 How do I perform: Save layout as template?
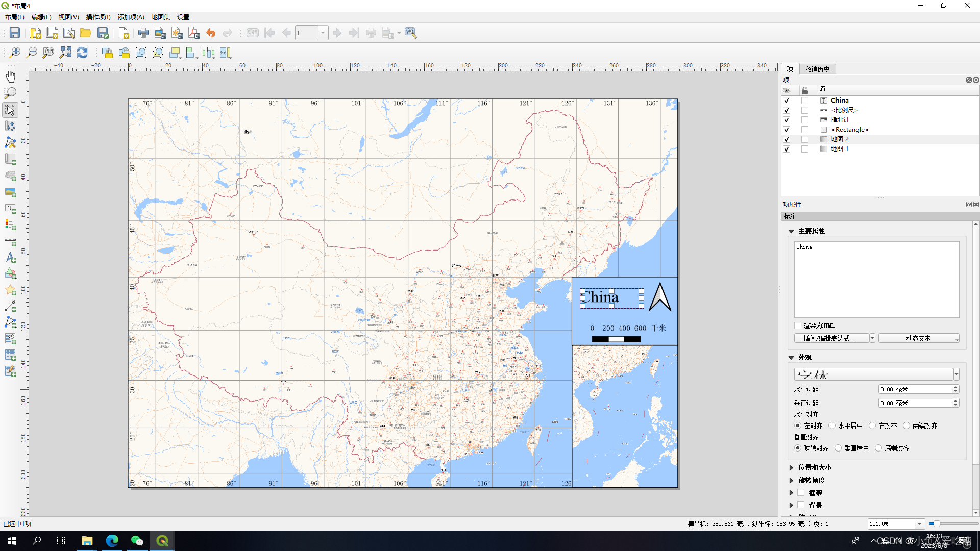[x=103, y=33]
